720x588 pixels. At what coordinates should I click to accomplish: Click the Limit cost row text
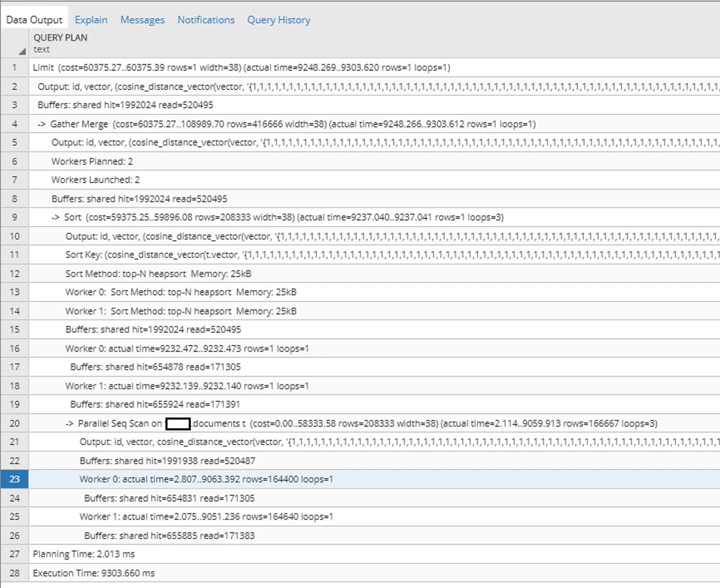(242, 67)
